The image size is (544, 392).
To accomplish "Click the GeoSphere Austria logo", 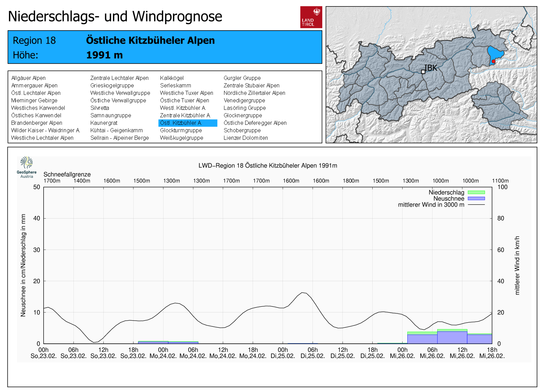I will click(x=27, y=167).
